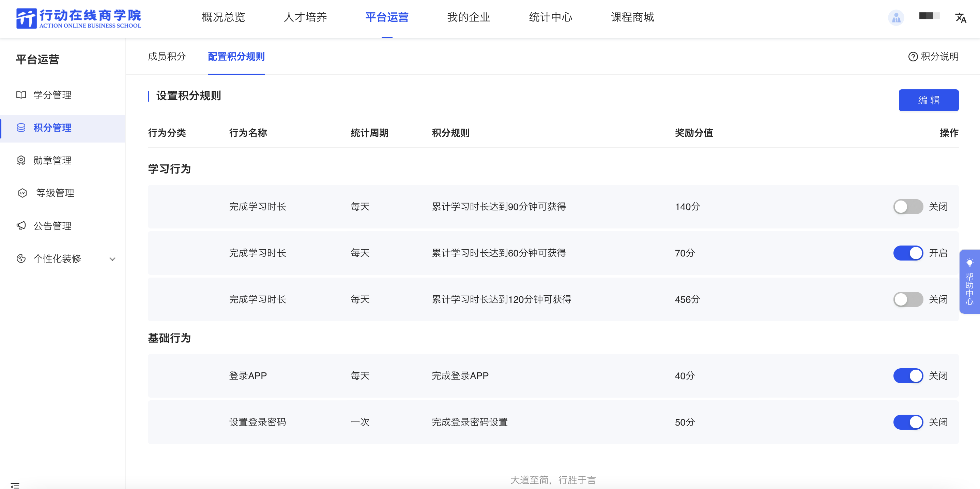This screenshot has height=489, width=980.
Task: Click the 40分 reward value
Action: coord(685,376)
